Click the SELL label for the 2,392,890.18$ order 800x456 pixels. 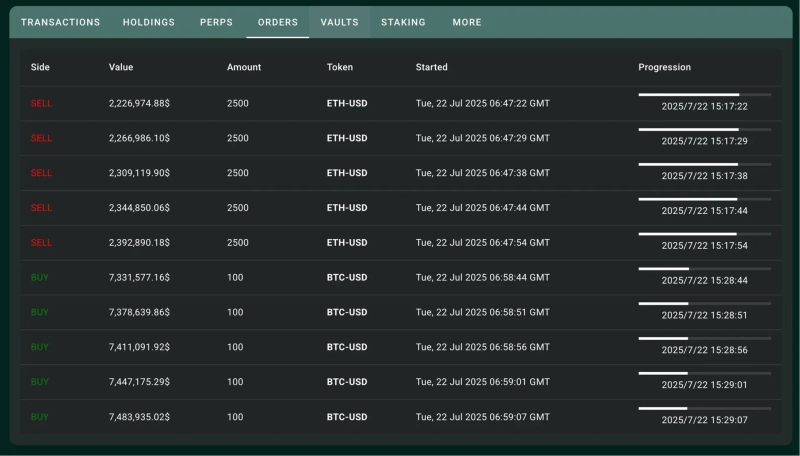41,243
